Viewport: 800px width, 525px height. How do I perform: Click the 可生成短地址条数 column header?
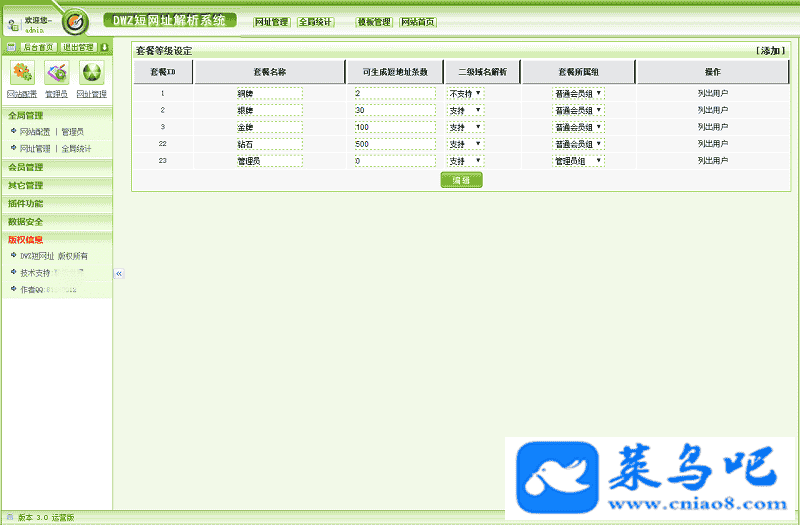pyautogui.click(x=395, y=72)
